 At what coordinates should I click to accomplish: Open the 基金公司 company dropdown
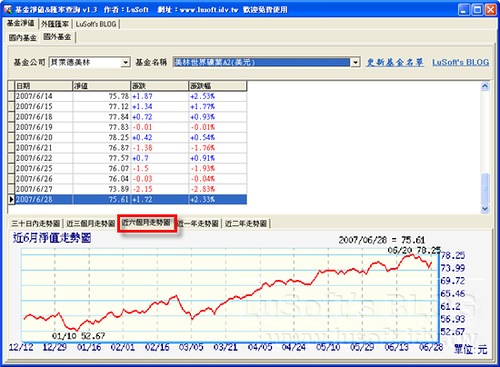pyautogui.click(x=125, y=62)
